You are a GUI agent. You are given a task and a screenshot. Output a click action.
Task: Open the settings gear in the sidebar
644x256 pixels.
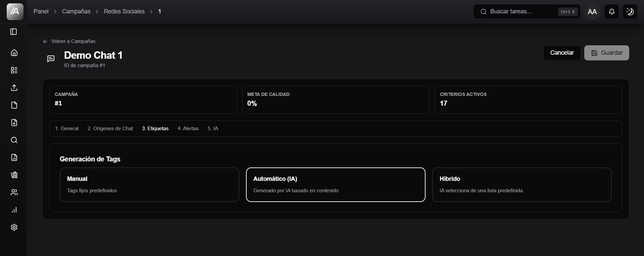click(14, 227)
